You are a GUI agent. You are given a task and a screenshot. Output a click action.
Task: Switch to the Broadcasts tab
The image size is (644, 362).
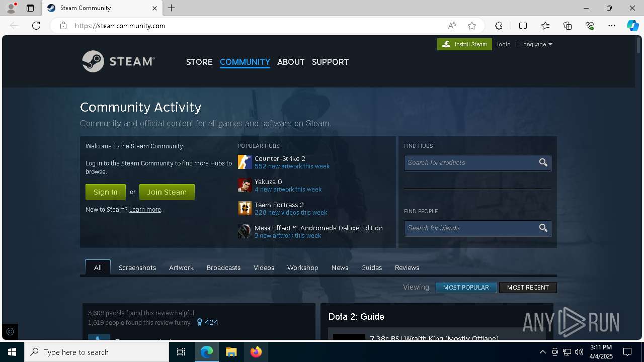[223, 267]
